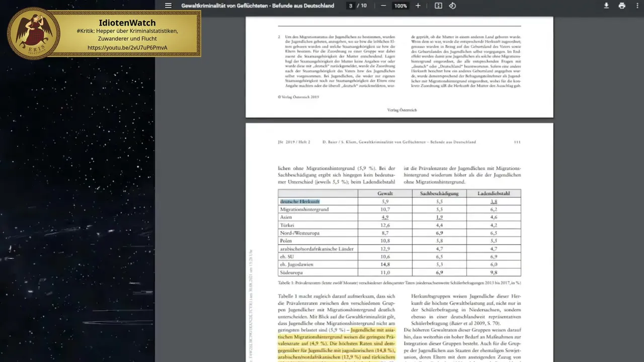This screenshot has height=362, width=644.
Task: Click the 'eh. Jugoslawien' row label
Action: pyautogui.click(x=297, y=264)
